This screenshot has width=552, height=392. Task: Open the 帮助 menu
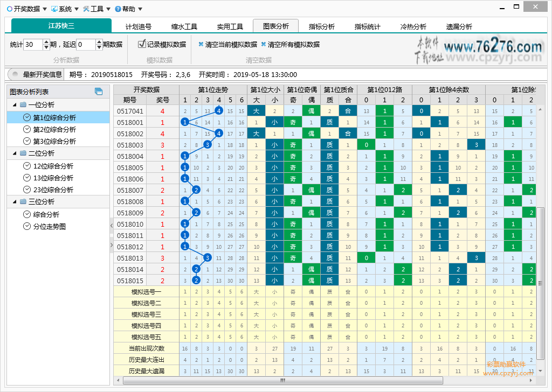click(x=129, y=9)
